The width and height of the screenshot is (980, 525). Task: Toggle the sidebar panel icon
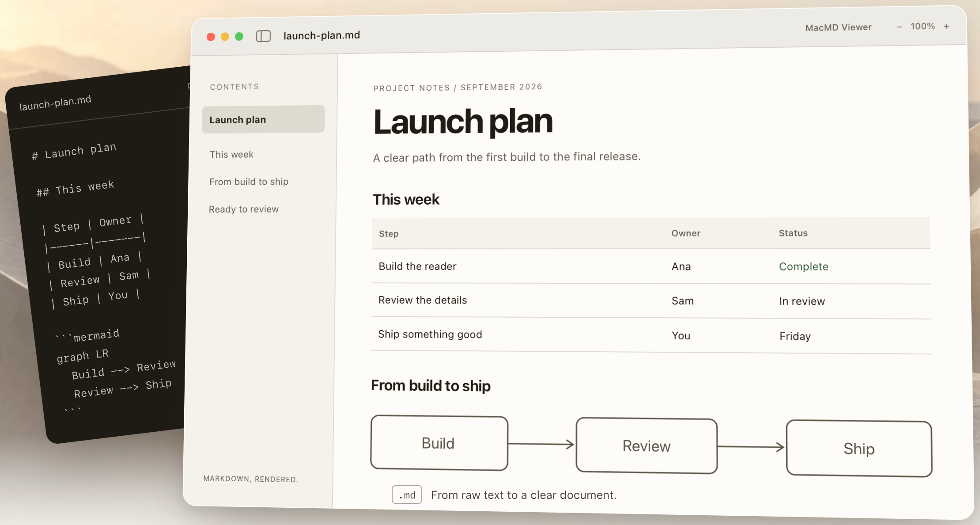tap(263, 36)
